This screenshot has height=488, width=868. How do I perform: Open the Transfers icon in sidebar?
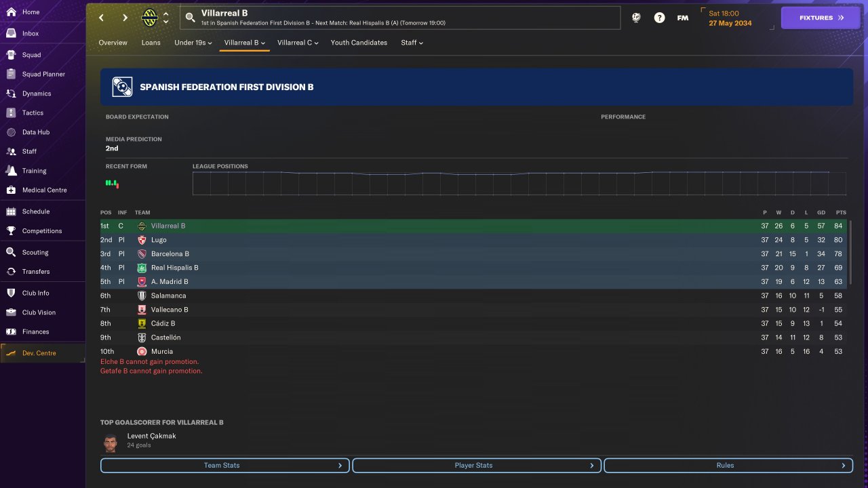11,271
